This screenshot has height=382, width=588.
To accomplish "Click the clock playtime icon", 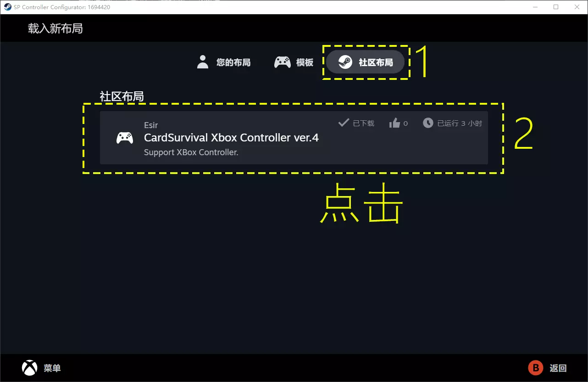I will [428, 123].
